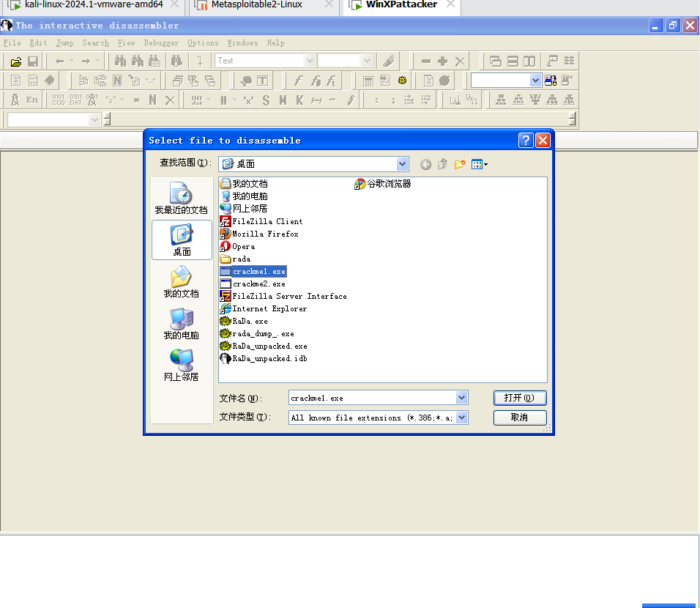700x608 pixels.
Task: Select FileZilla Server Interface shortcut
Action: tap(283, 296)
